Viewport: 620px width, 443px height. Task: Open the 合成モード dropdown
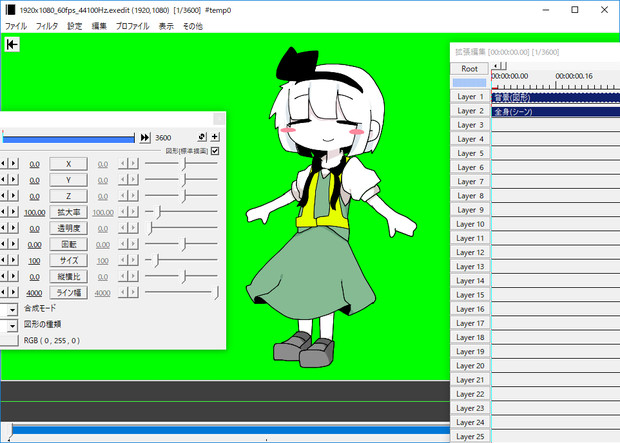(10, 309)
